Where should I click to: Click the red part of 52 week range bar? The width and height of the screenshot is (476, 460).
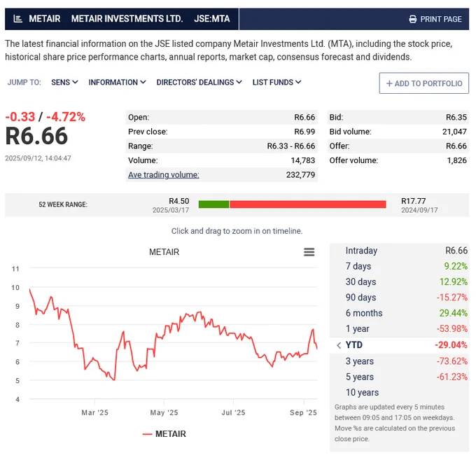pyautogui.click(x=308, y=204)
